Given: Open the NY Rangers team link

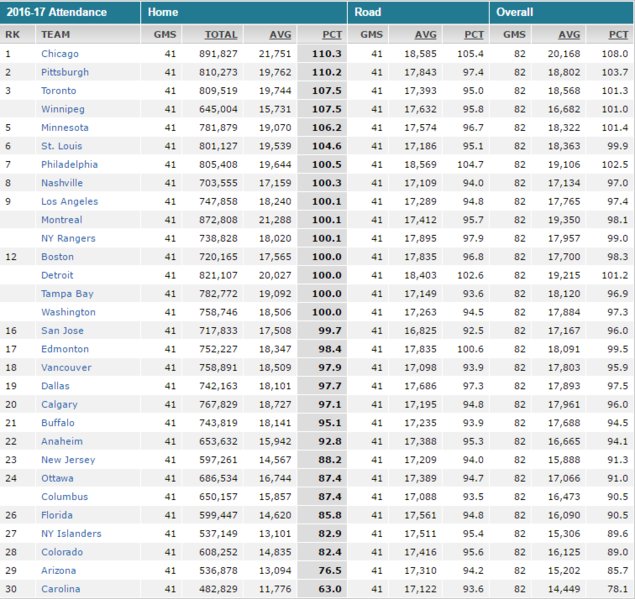Looking at the screenshot, I should 68,239.
